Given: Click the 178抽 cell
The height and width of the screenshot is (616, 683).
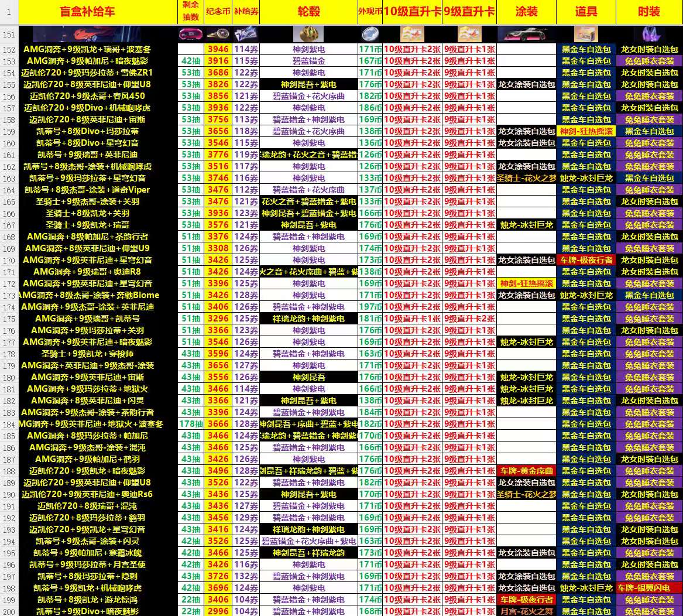Looking at the screenshot, I should click(x=190, y=424).
